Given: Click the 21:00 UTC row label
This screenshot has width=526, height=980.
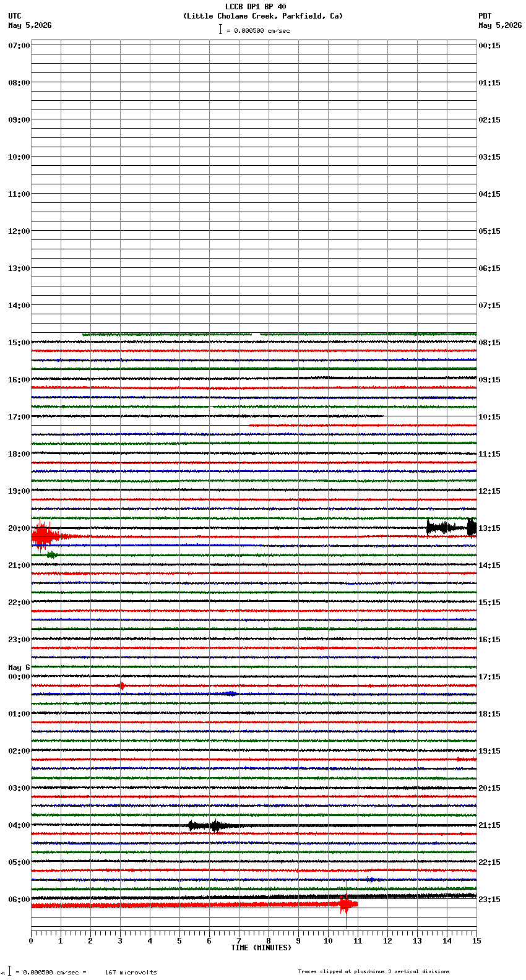Looking at the screenshot, I should pyautogui.click(x=19, y=565).
